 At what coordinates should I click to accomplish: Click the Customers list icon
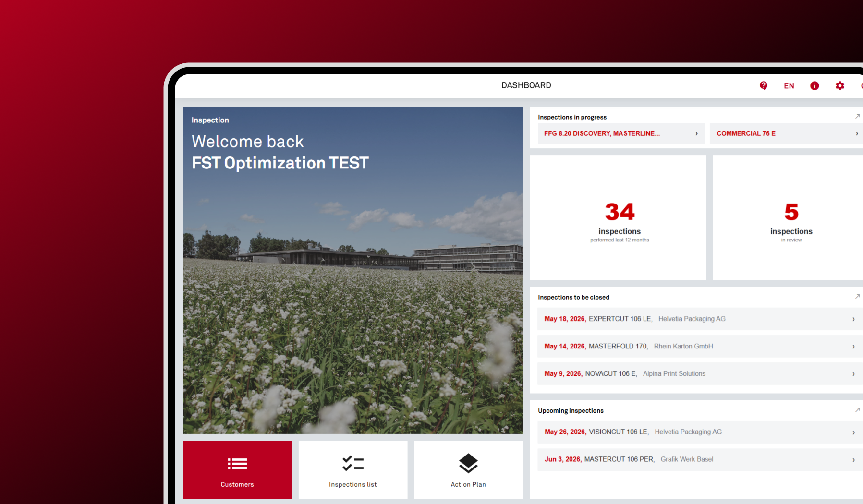(237, 464)
